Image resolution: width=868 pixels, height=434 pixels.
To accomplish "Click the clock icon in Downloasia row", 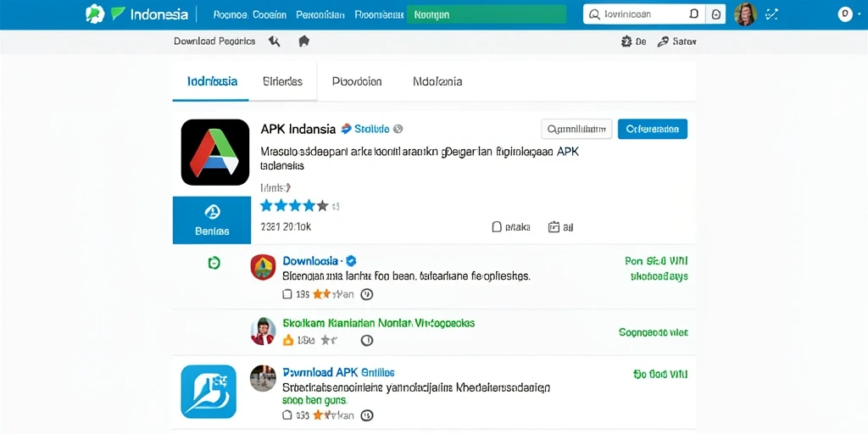I will tap(366, 294).
